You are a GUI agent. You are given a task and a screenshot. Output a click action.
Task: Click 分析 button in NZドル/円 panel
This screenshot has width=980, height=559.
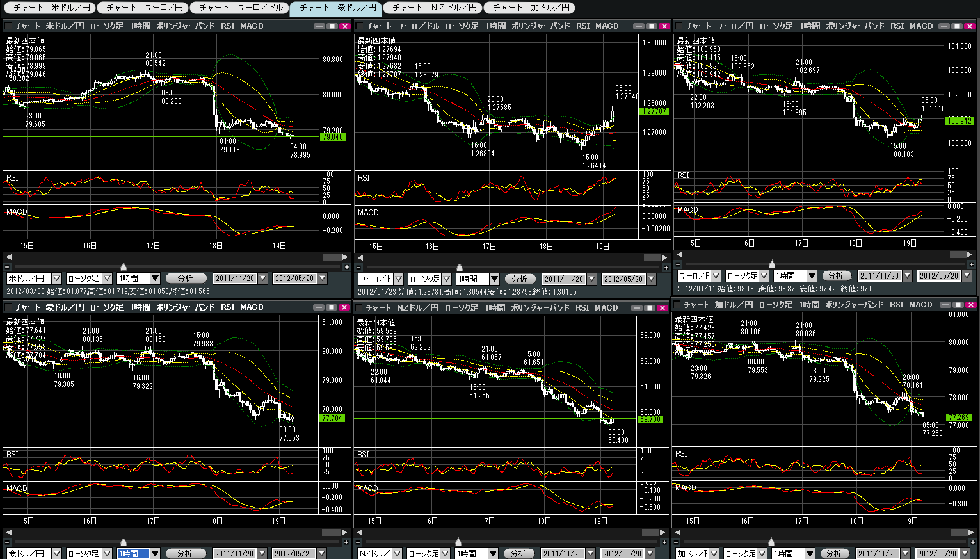pos(518,553)
